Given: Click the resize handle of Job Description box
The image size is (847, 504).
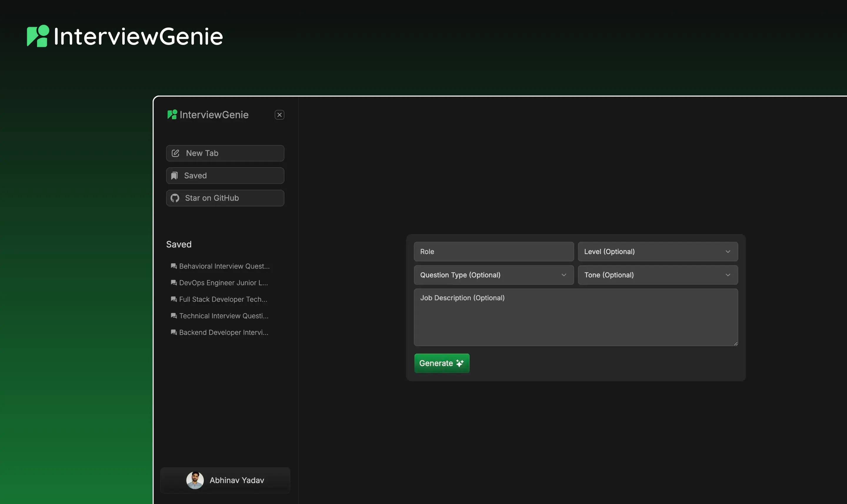Looking at the screenshot, I should coord(735,343).
